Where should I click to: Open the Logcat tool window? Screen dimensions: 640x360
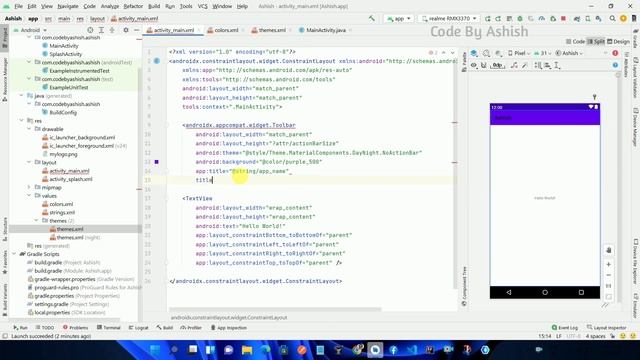pyautogui.click(x=138, y=327)
